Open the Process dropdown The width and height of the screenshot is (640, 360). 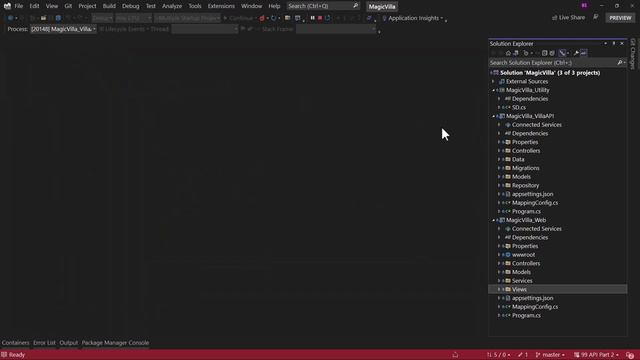pyautogui.click(x=63, y=29)
